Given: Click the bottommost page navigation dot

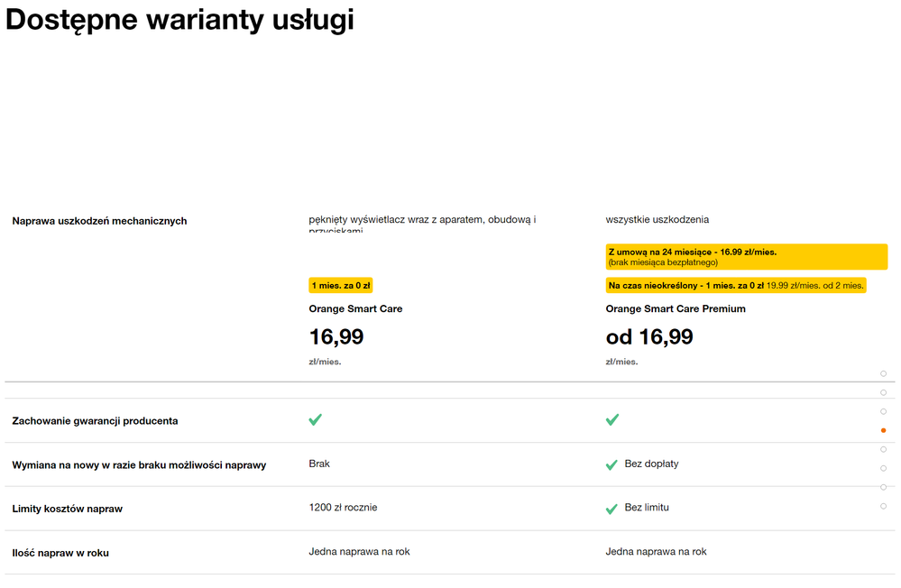Looking at the screenshot, I should point(883,506).
